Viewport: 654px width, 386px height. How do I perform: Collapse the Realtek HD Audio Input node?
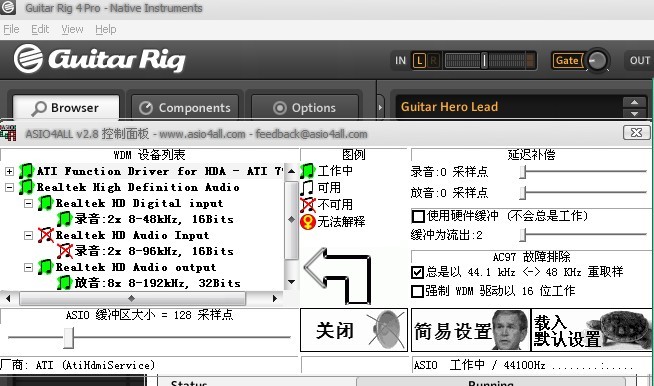coord(28,235)
